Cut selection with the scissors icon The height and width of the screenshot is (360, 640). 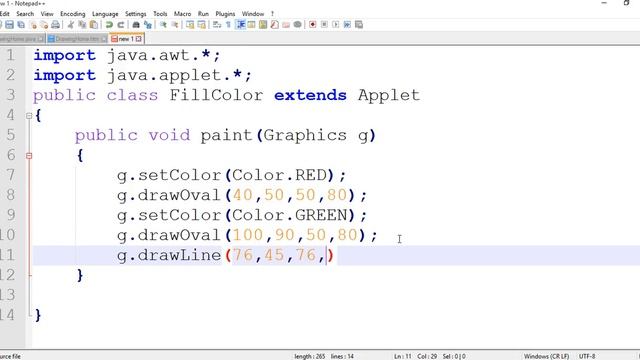(70, 25)
